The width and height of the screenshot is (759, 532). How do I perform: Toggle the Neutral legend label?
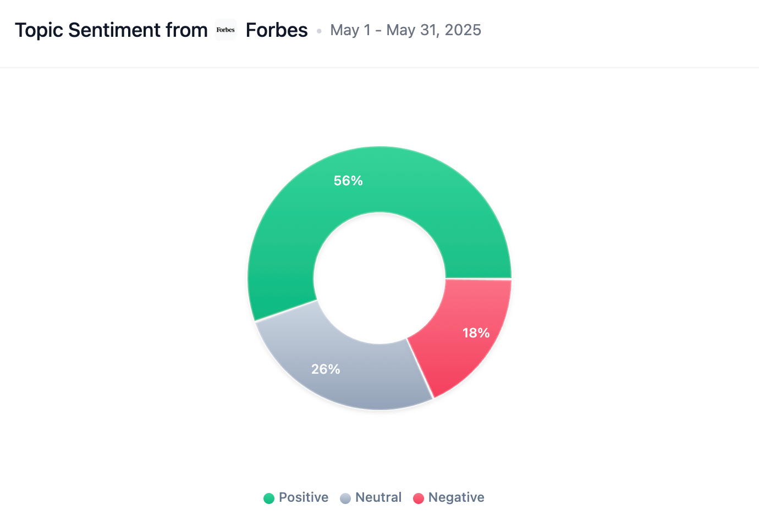[378, 497]
